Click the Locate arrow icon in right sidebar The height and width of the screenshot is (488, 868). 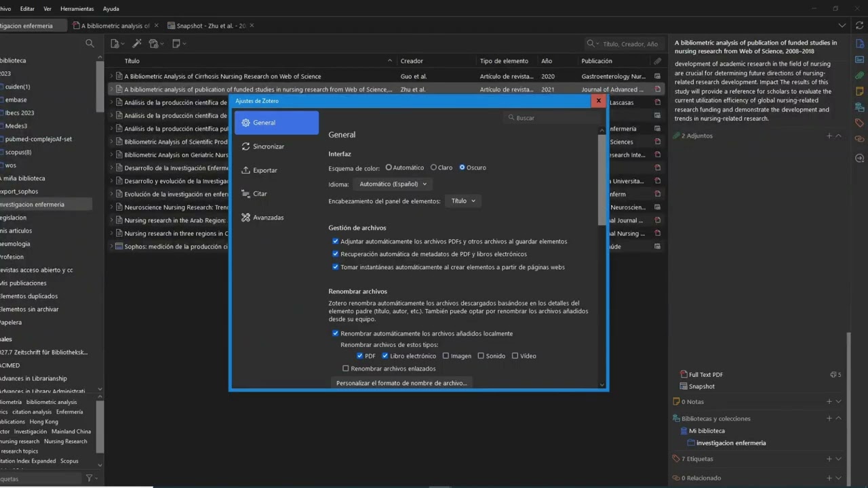pyautogui.click(x=859, y=158)
